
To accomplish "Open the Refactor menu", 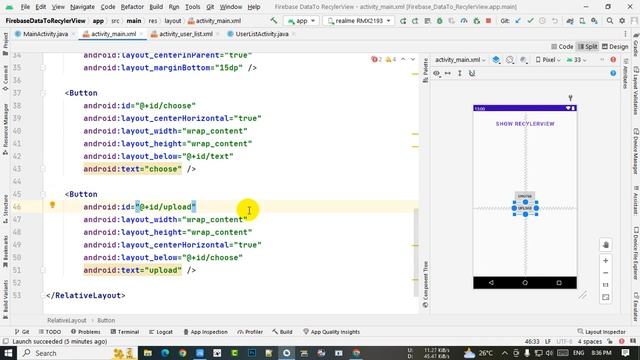I will coord(132,7).
